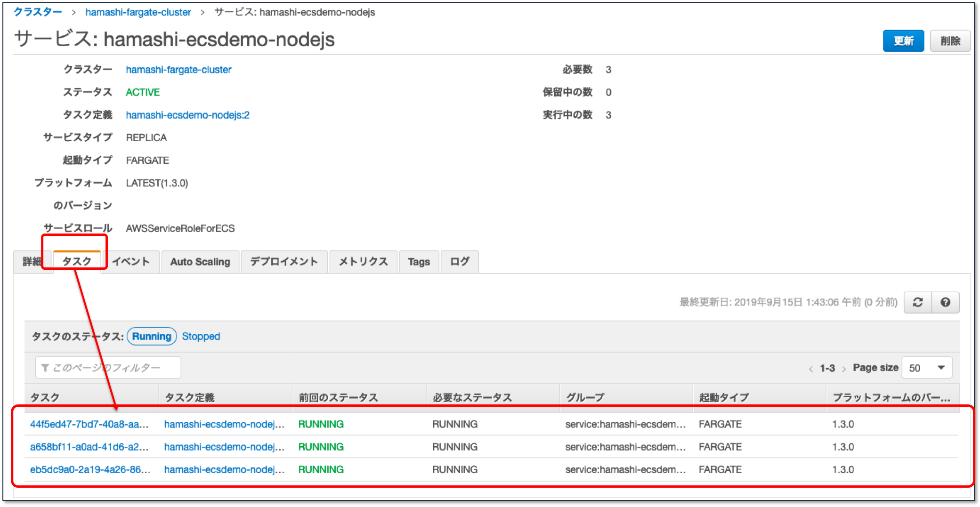Open the Tags tab
Screen dimensions: 980x507
tap(419, 262)
